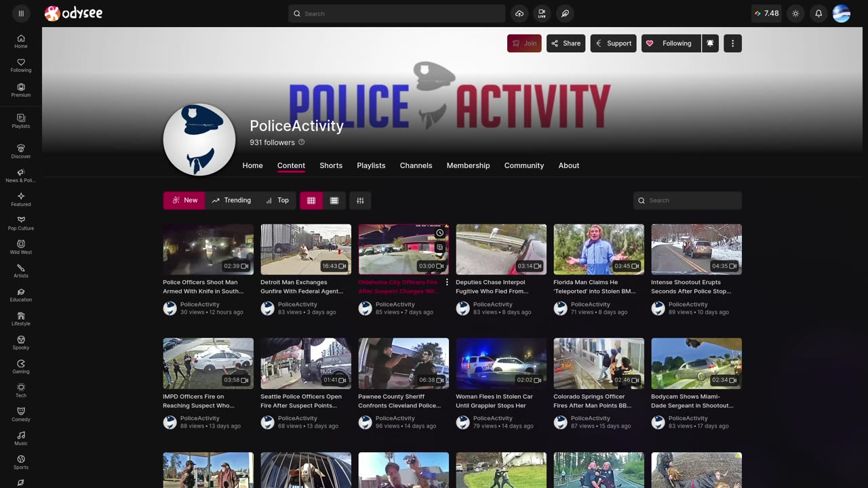Click the PoliceActivity channel profile picture
Viewport: 868px width, 488px height.
[x=199, y=140]
